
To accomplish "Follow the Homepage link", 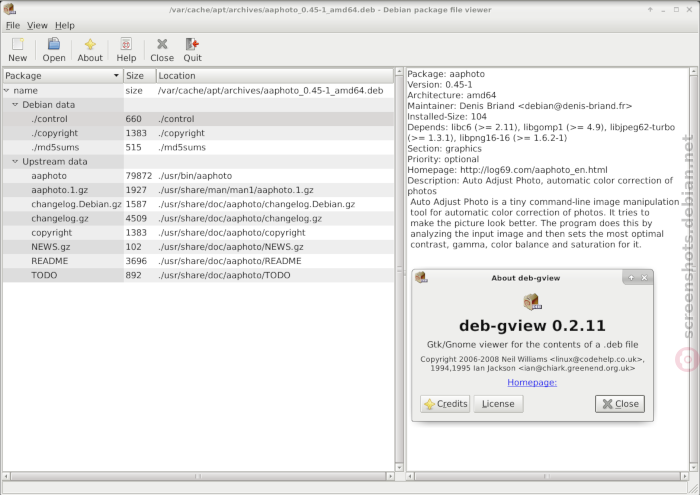I will pyautogui.click(x=532, y=382).
